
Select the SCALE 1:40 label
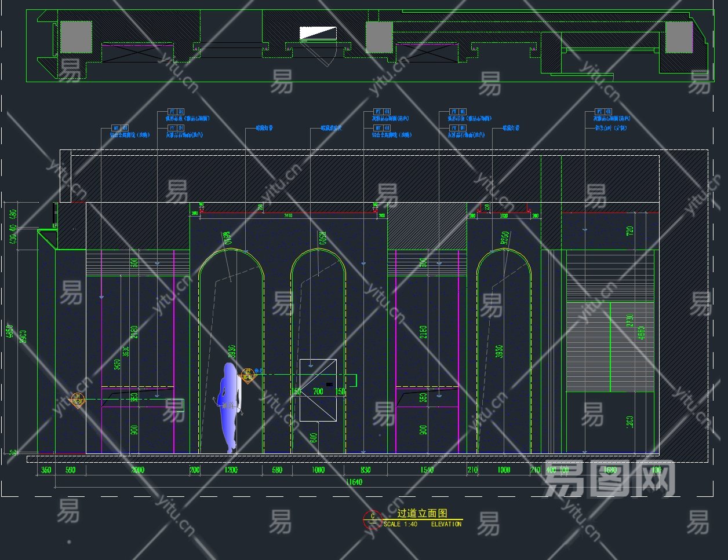coord(400,524)
